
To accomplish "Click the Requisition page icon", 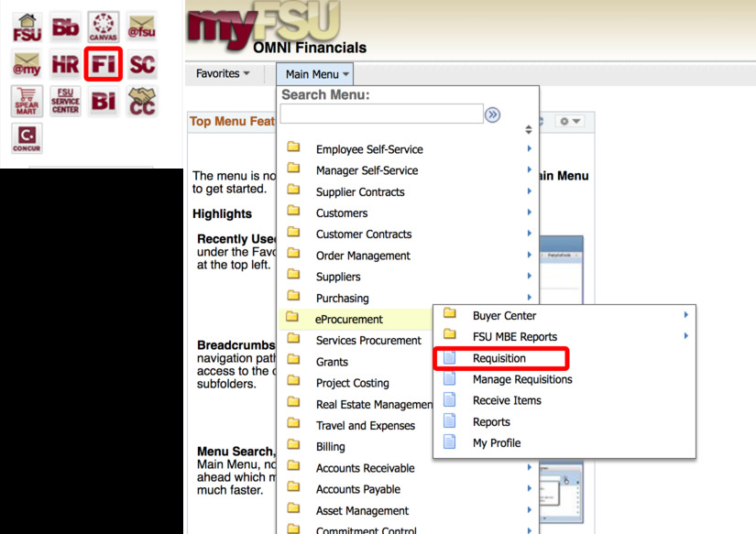I will pyautogui.click(x=449, y=357).
